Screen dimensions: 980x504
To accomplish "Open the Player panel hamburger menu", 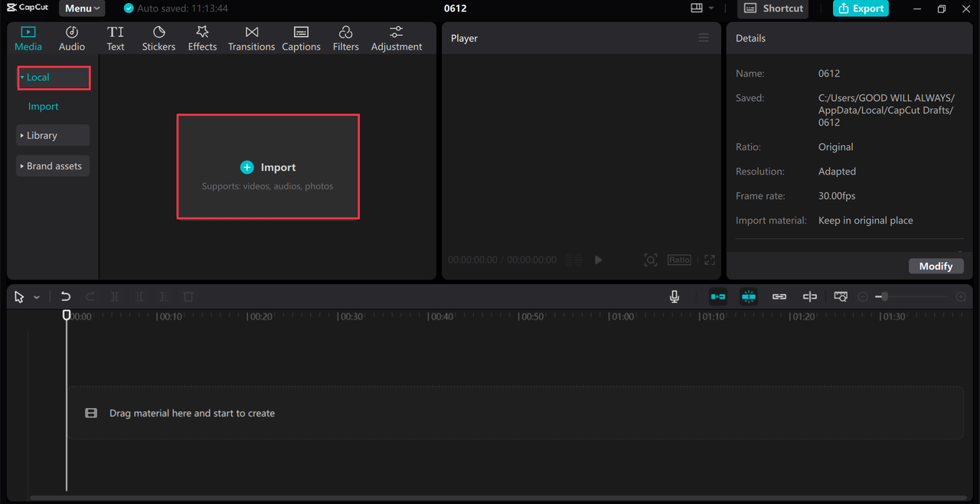I will [x=704, y=38].
